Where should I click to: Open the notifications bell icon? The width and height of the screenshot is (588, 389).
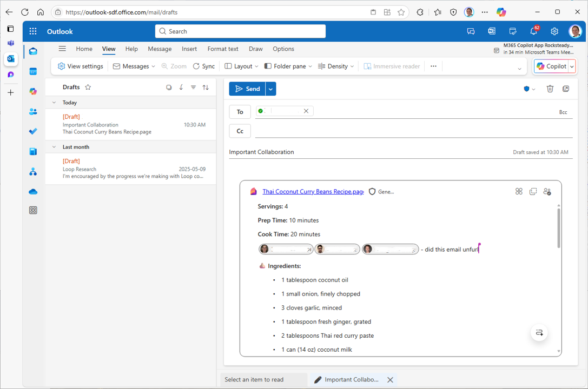click(x=533, y=31)
